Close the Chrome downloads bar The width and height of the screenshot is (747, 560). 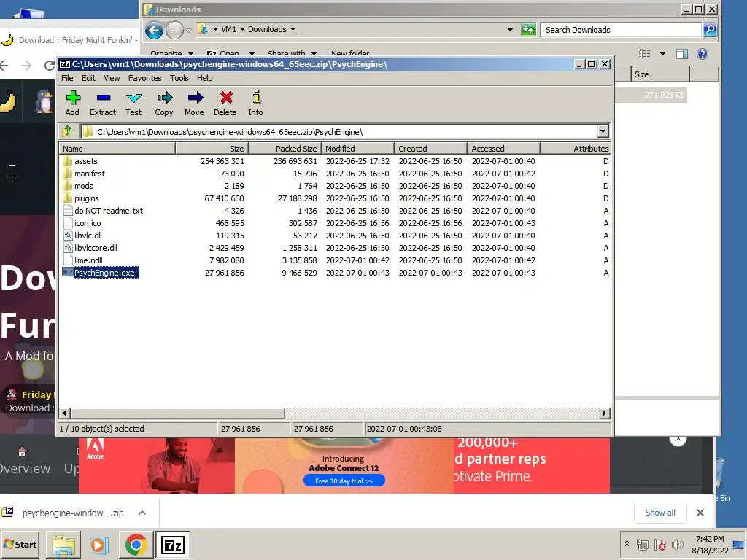tap(700, 513)
